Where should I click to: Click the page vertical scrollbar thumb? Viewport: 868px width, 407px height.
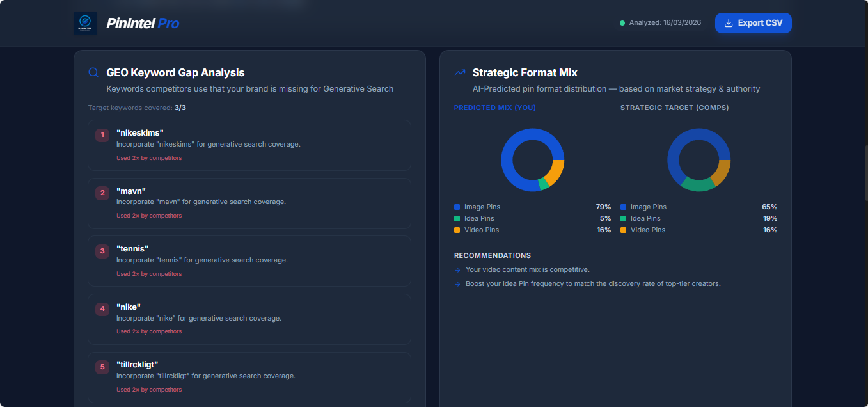(865, 173)
